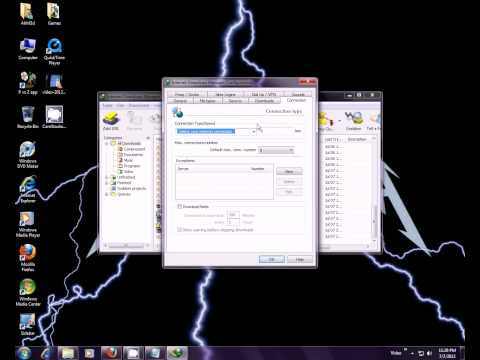Toggle the Download limits checkbox
This screenshot has height=360, width=480.
tap(179, 207)
